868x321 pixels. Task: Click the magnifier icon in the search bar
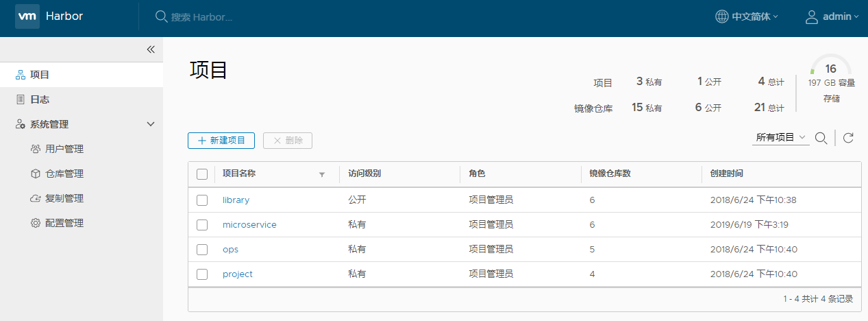(x=162, y=16)
